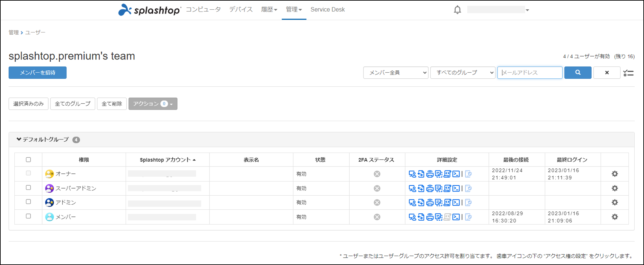Image resolution: width=644 pixels, height=265 pixels.
Task: Click the 2FA status X icon for メンバー
Action: pos(377,217)
